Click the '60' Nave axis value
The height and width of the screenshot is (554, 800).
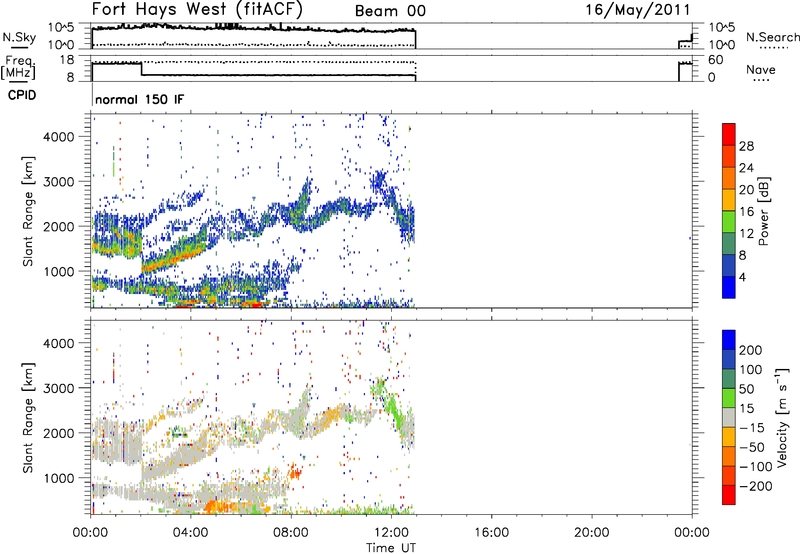point(715,60)
